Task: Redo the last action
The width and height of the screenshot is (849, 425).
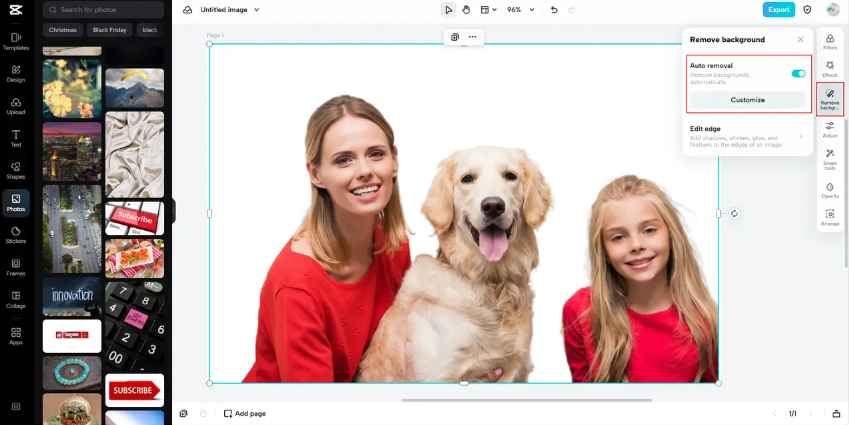Action: click(x=571, y=10)
